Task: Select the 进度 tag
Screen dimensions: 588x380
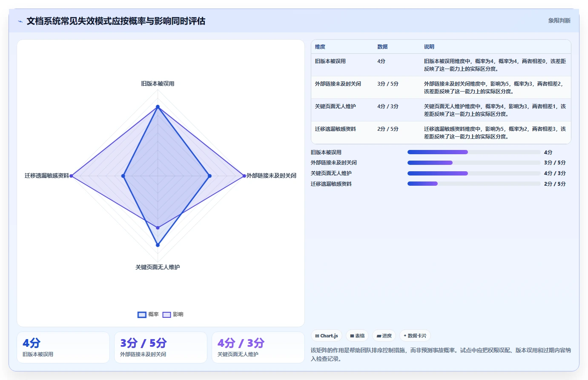Action: (x=384, y=336)
